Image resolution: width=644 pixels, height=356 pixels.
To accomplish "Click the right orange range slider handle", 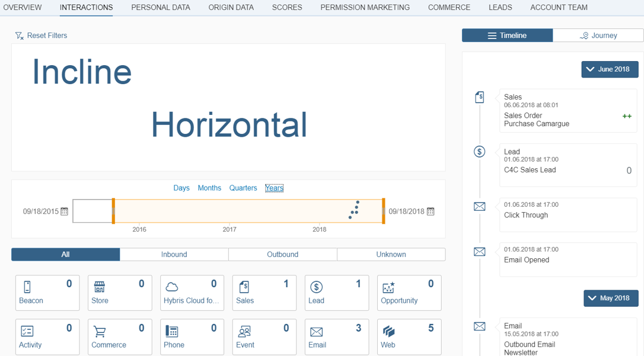I will click(384, 211).
